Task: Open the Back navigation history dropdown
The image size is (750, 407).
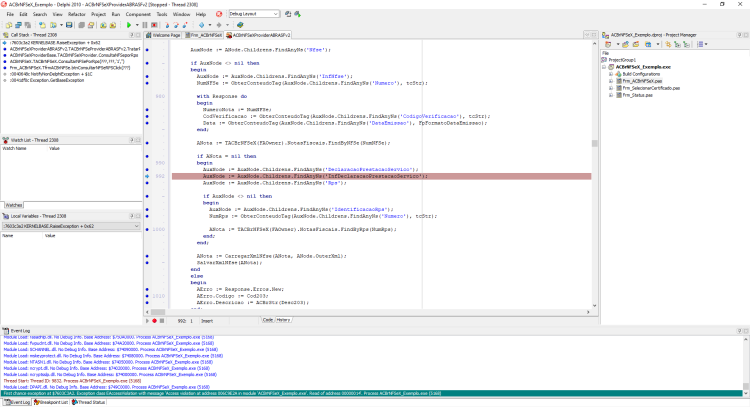Action: click(210, 25)
